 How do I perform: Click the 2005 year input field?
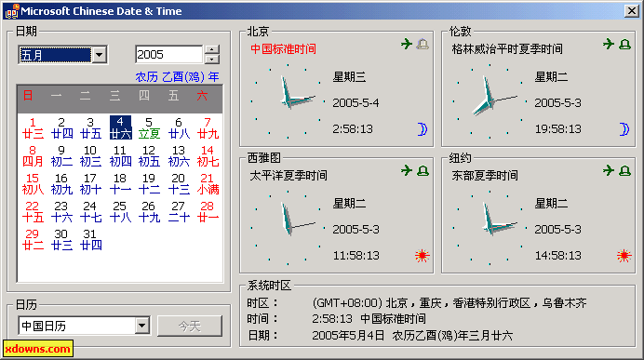(169, 55)
